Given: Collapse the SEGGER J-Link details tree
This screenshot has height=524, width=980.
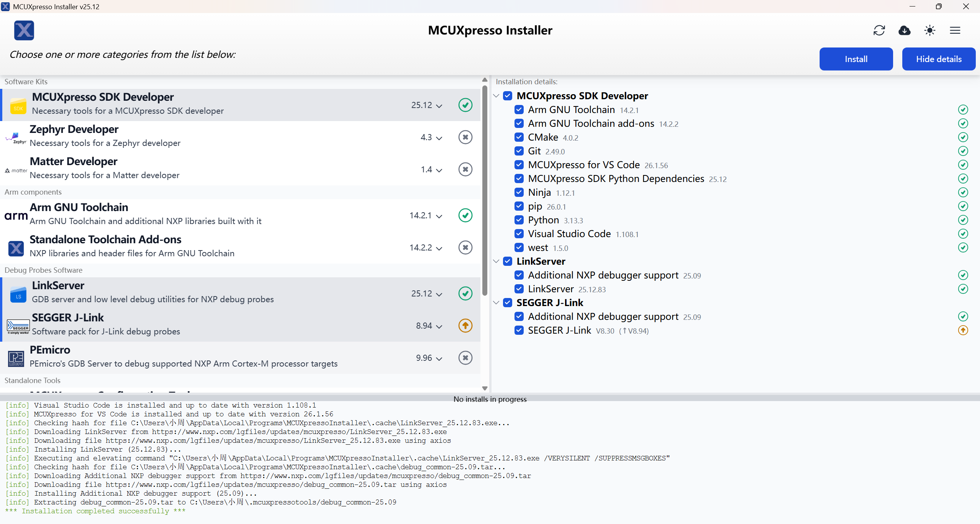Looking at the screenshot, I should pyautogui.click(x=496, y=303).
